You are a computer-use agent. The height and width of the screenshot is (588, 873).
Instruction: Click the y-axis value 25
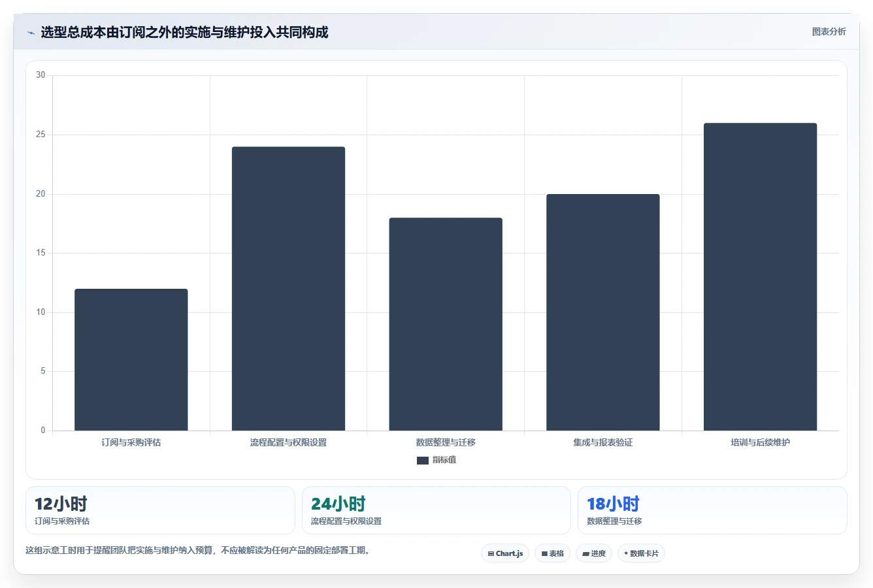point(41,135)
